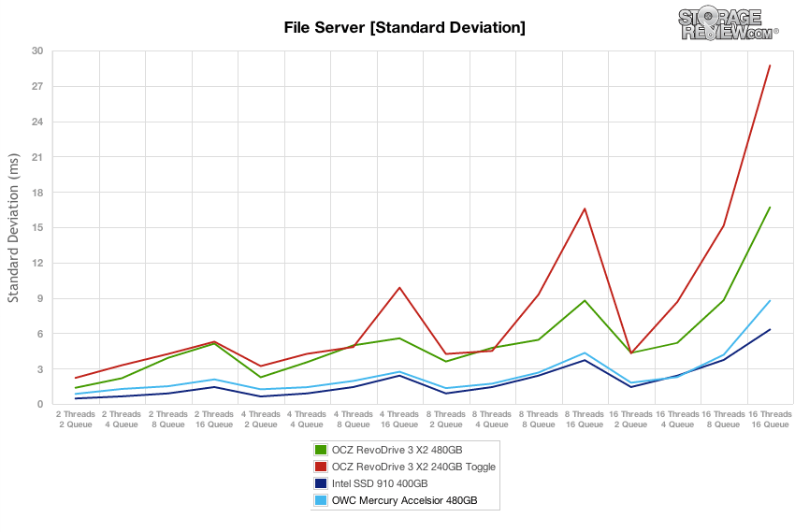Viewport: 795px width, 532px height.
Task: Click the green OCZ RevoDrive 480GB legend swatch
Action: tap(321, 450)
